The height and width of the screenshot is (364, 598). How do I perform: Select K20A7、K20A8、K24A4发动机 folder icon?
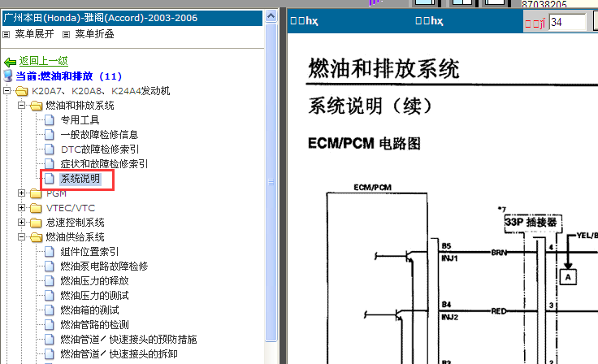click(21, 91)
